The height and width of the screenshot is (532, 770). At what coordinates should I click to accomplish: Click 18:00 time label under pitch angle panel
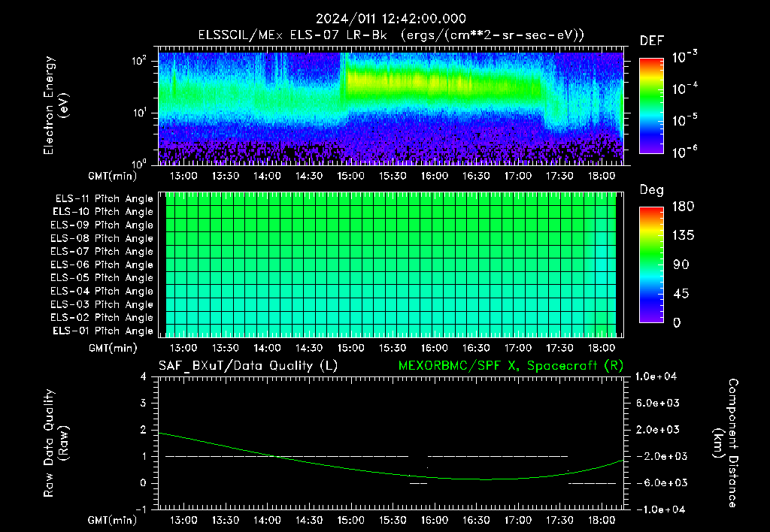[602, 348]
